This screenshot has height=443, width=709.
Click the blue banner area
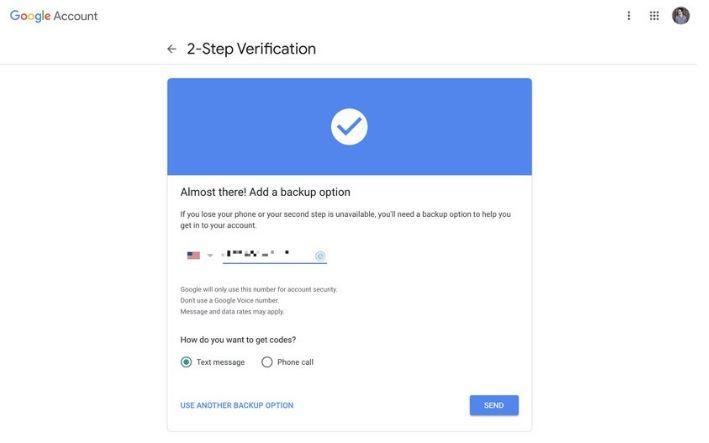click(x=349, y=127)
